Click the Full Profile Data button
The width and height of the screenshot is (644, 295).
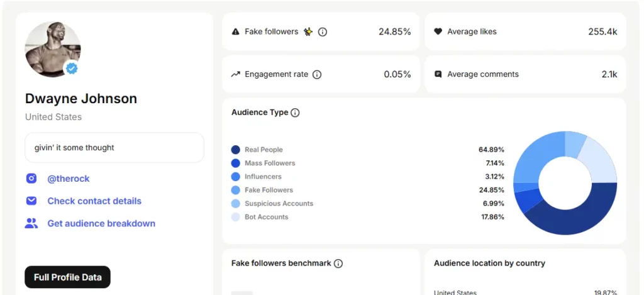point(68,277)
